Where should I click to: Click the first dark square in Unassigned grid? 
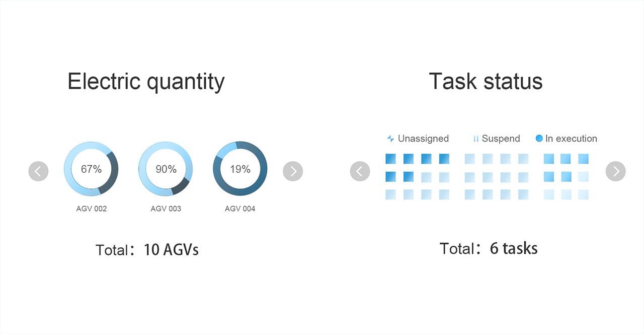(391, 159)
